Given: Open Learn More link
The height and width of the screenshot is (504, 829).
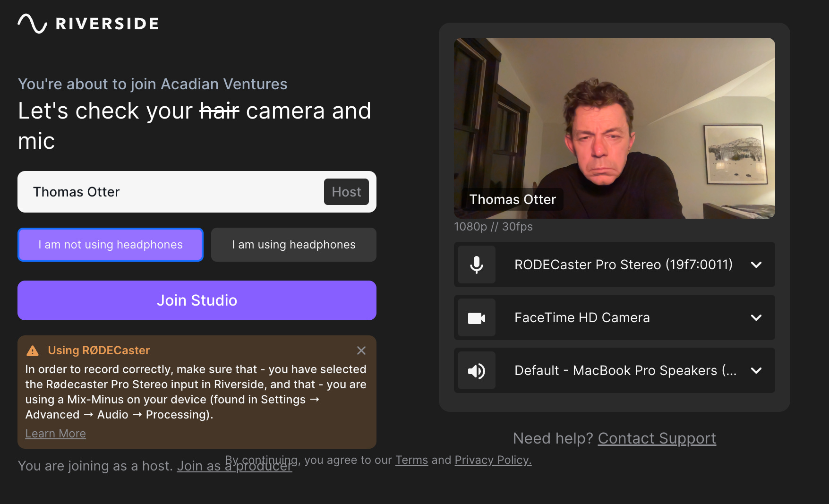Looking at the screenshot, I should click(x=55, y=434).
